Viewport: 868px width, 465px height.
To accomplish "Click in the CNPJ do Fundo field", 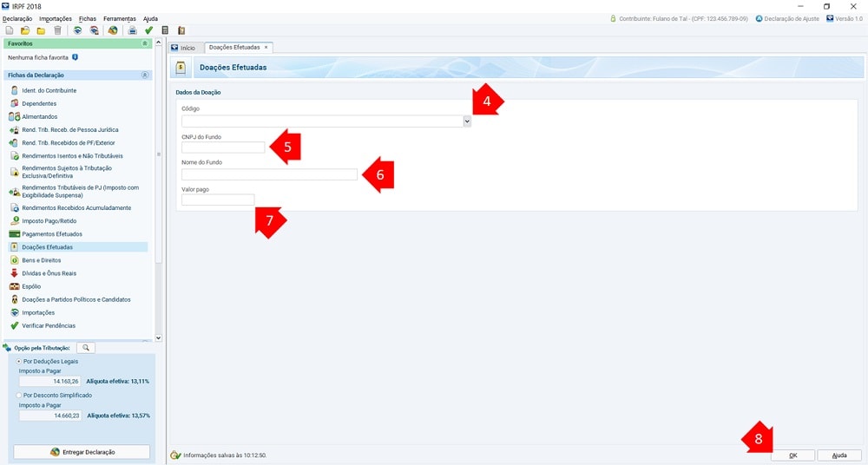I will [223, 147].
